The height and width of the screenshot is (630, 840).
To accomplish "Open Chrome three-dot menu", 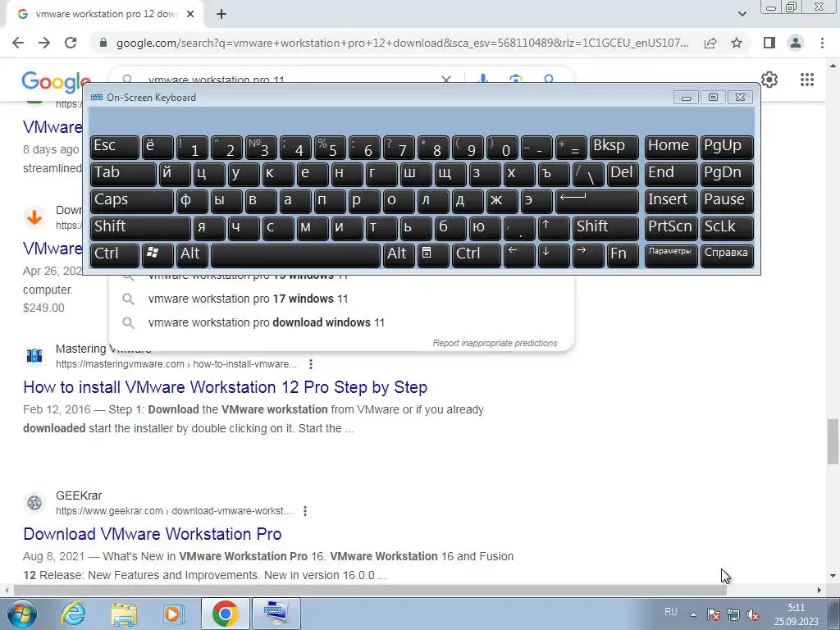I will click(x=822, y=43).
